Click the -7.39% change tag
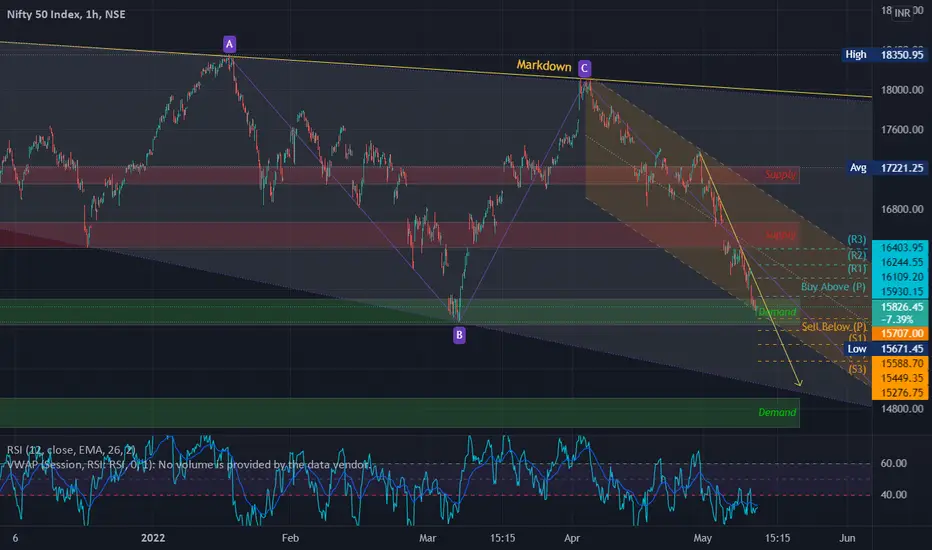Viewport: 932px width, 550px height. pyautogui.click(x=900, y=320)
